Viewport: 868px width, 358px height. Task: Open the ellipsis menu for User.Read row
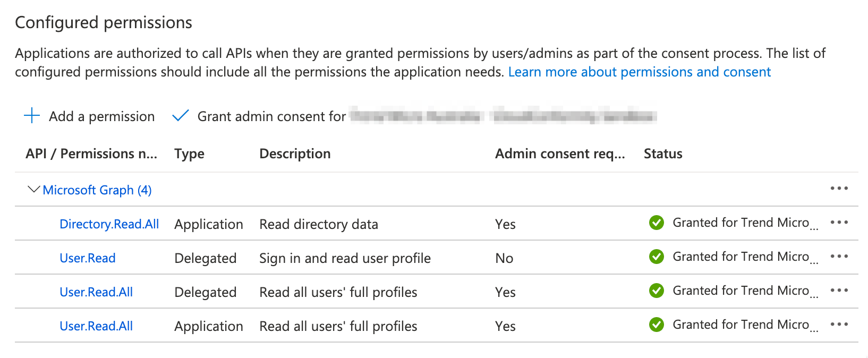(x=839, y=257)
